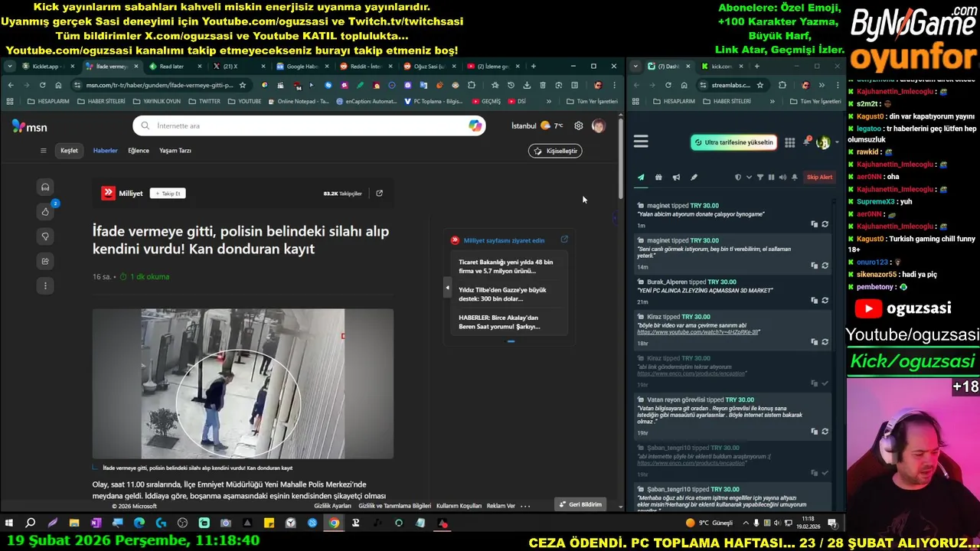Open the MSN hamburger menu beside Keşfet

click(x=43, y=151)
